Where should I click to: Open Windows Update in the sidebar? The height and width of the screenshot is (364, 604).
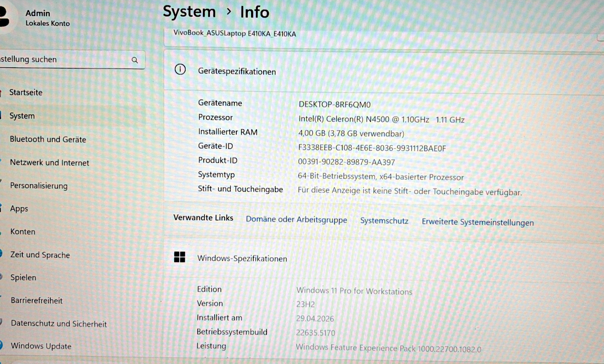point(41,346)
